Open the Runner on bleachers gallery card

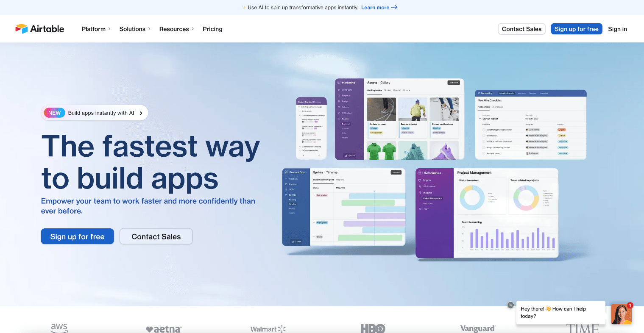coord(444,117)
